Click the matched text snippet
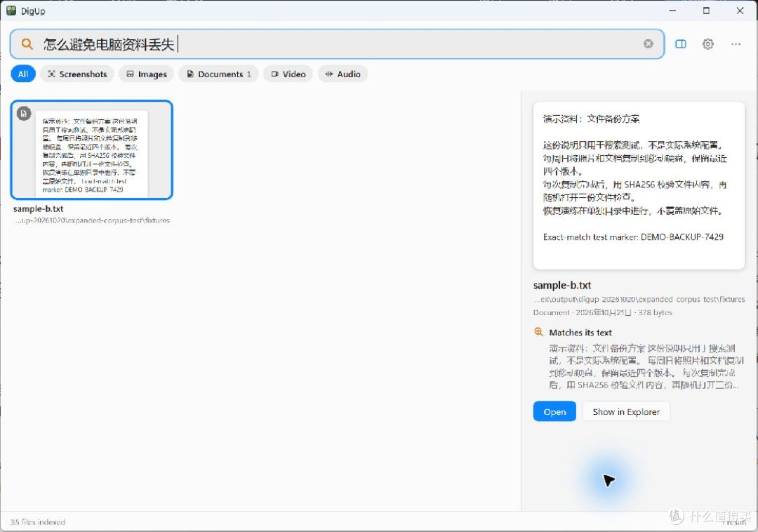Image resolution: width=758 pixels, height=532 pixels. coord(646,366)
